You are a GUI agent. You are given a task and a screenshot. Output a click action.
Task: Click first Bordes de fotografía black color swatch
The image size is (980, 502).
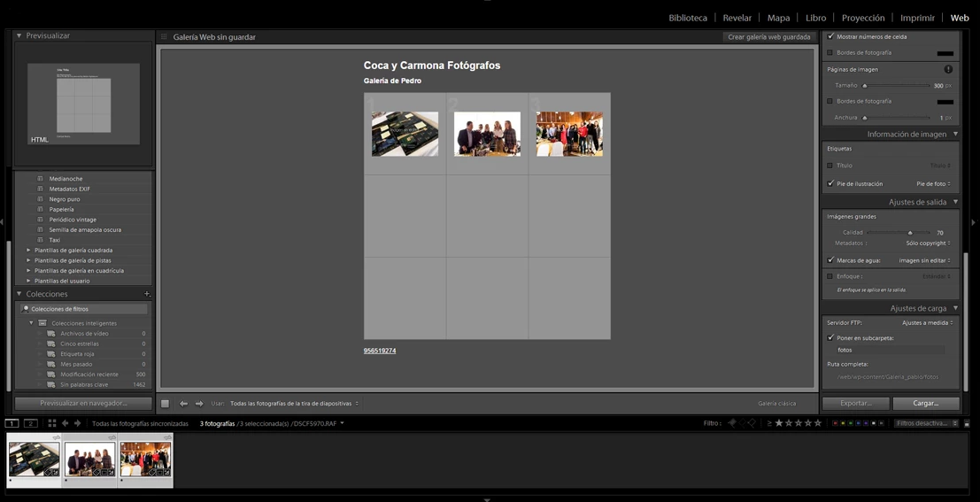[x=945, y=54]
